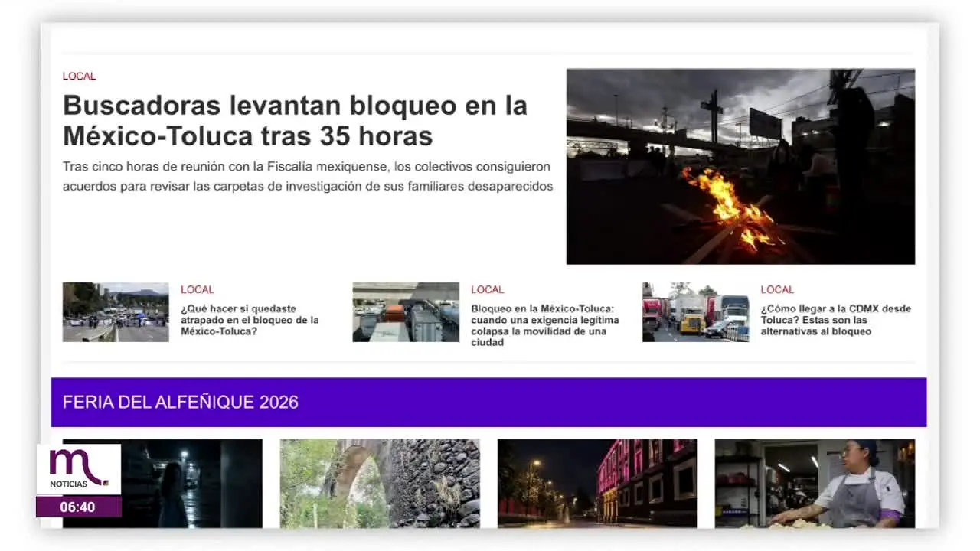Screen dimensions: 980x551
Task: Open article "¿Cómo llegar a la CDMX desde Toluca?"
Action: pos(836,320)
